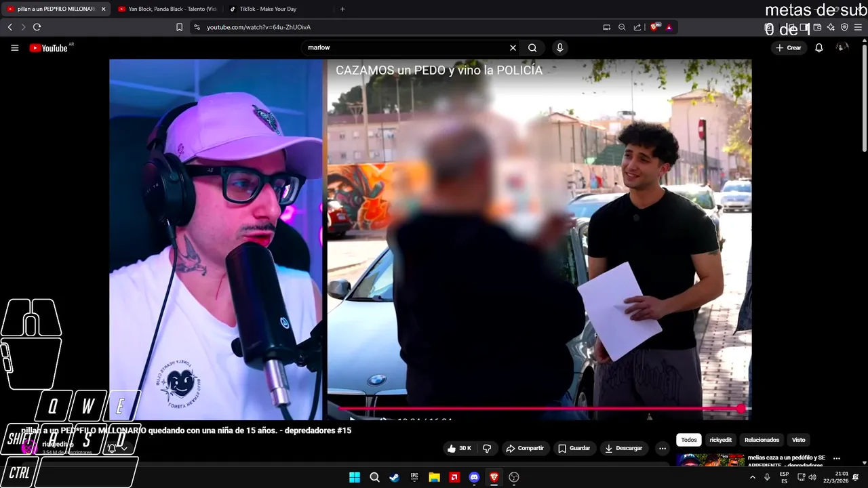Grab the red progress scrubber knob
868x488 pixels.
[x=741, y=409]
